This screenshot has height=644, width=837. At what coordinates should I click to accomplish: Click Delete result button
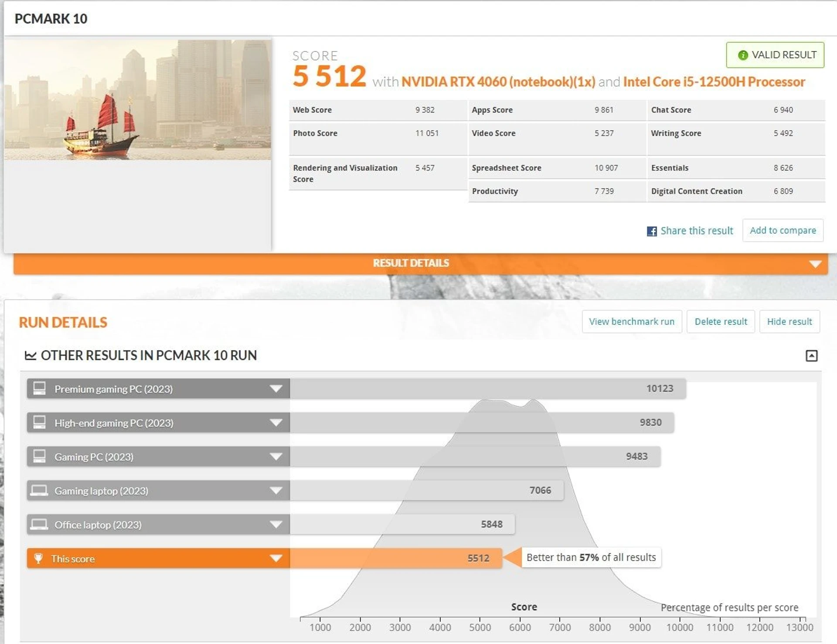pyautogui.click(x=721, y=321)
